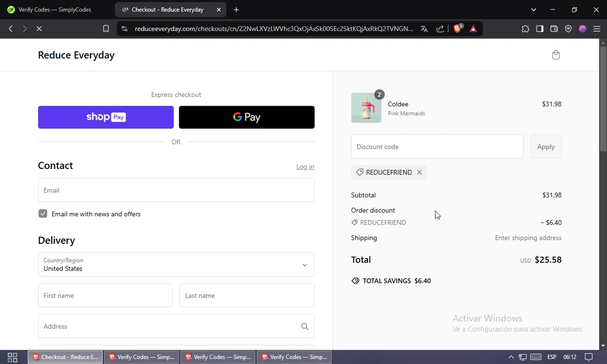This screenshot has height=364, width=607.
Task: Open the network status tray icon
Action: point(523,357)
